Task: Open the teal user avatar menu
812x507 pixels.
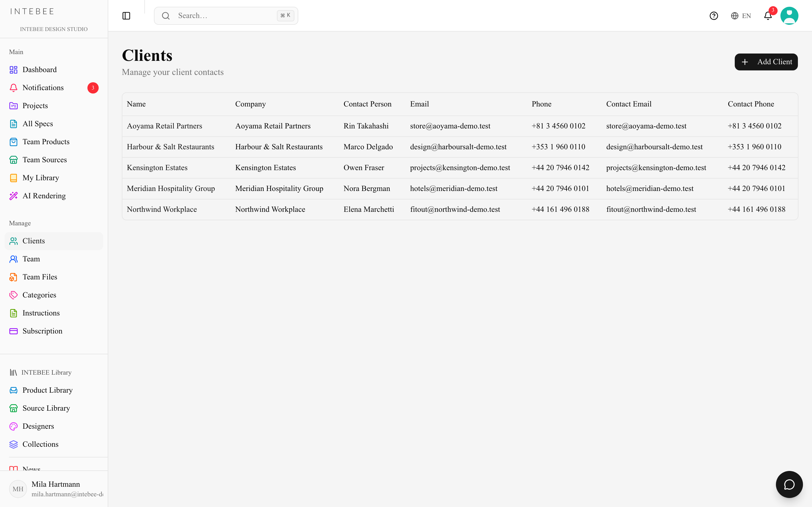Action: (789, 16)
